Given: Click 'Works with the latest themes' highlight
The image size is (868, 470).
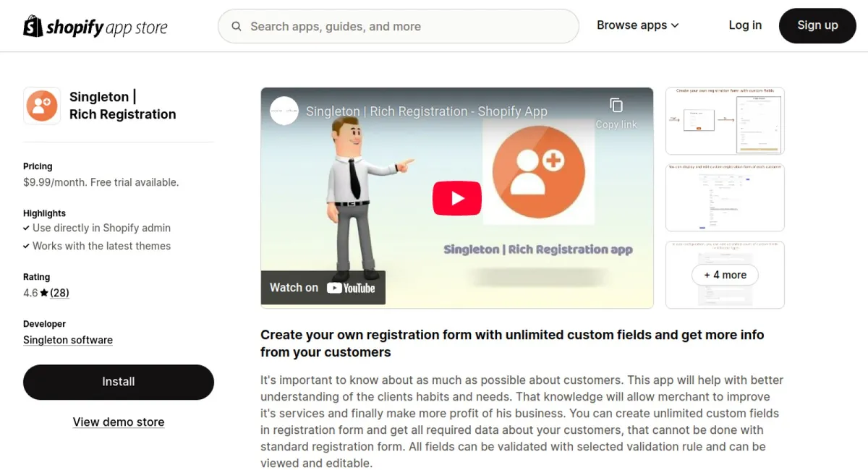Looking at the screenshot, I should pos(101,246).
